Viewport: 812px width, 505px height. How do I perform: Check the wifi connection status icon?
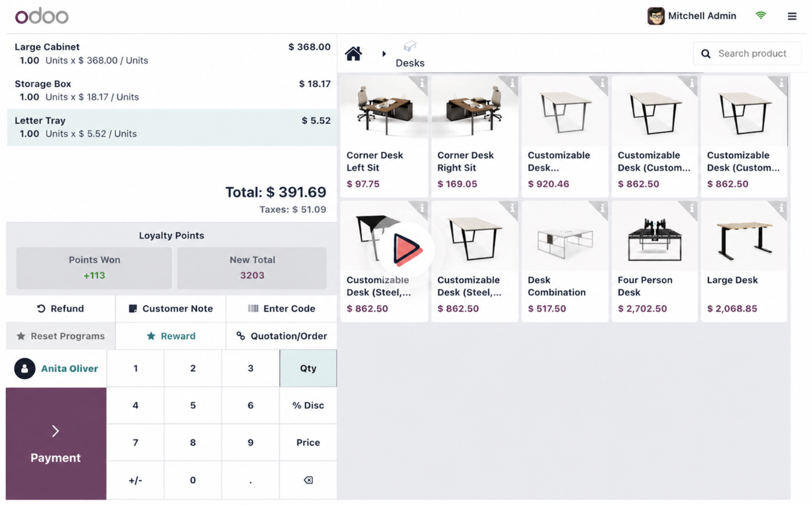(761, 15)
